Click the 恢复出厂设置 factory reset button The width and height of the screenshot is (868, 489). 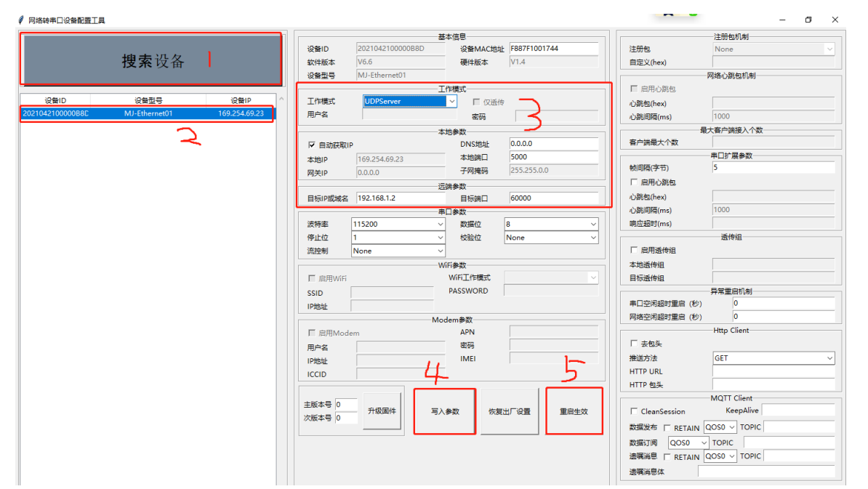(510, 411)
